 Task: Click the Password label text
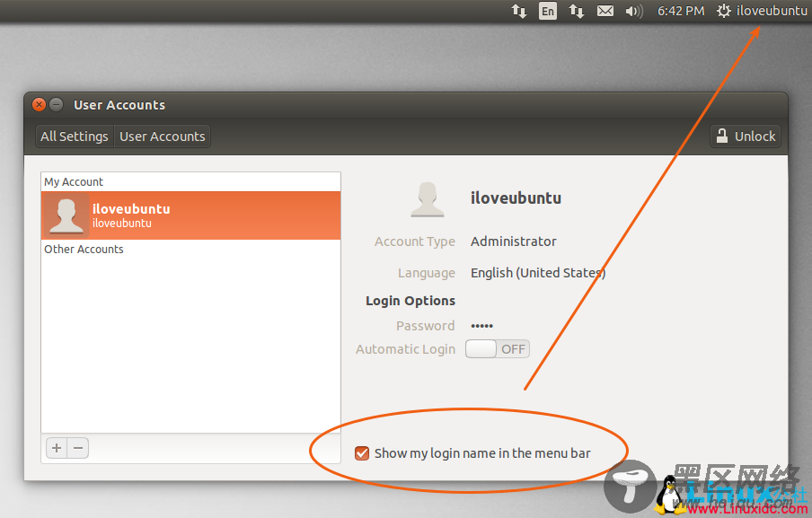click(x=425, y=326)
